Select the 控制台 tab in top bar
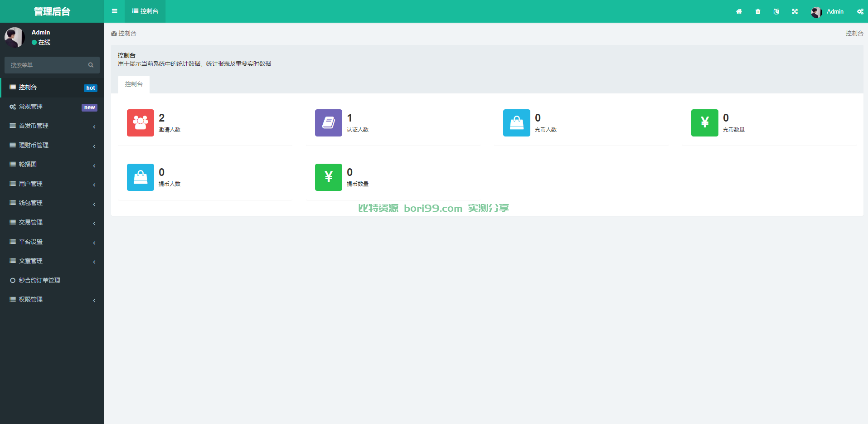Viewport: 868px width, 424px height. click(x=145, y=11)
